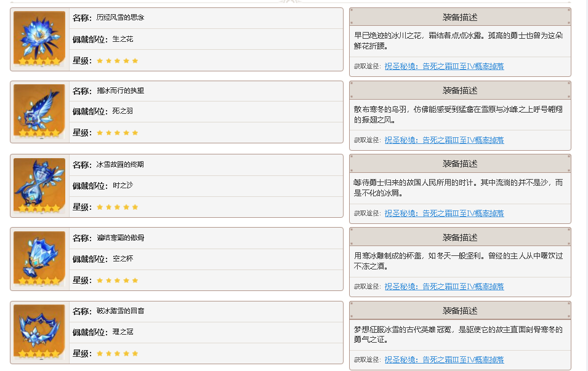588x371 pixels.
Task: Click the 生之花 slot label
Action: click(x=123, y=39)
